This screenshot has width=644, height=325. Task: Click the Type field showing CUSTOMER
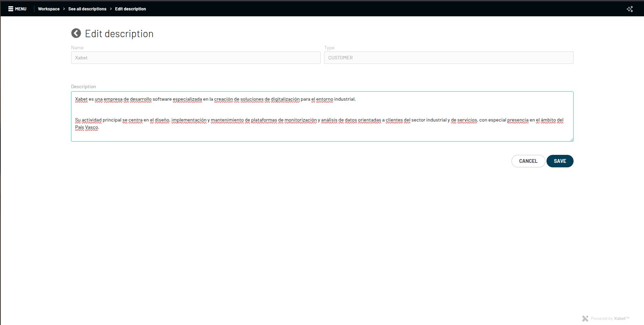coord(449,58)
